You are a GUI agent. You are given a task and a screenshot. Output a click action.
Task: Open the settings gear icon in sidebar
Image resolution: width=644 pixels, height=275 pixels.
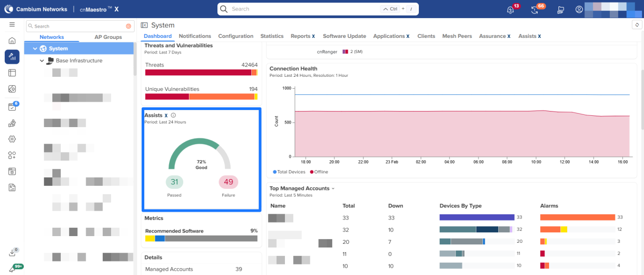coord(12,139)
